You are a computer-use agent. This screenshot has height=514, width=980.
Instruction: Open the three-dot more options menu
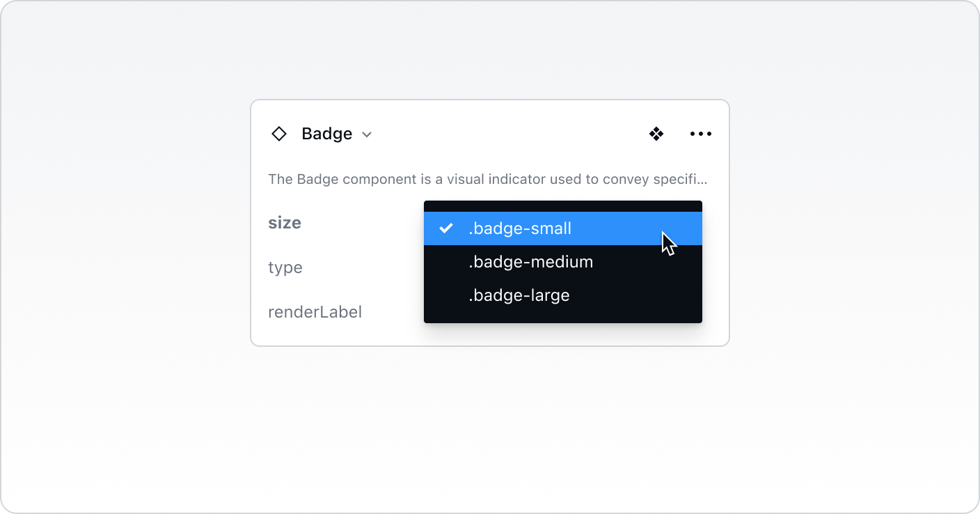[701, 134]
